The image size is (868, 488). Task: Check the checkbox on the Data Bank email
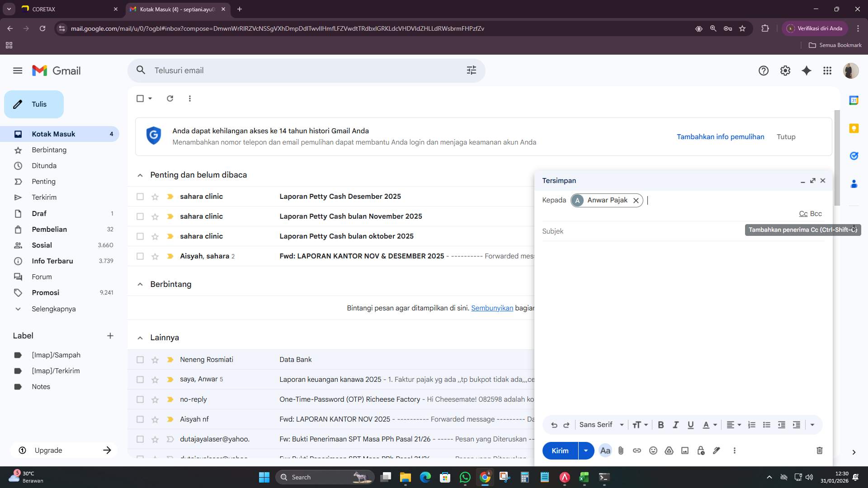coord(140,360)
